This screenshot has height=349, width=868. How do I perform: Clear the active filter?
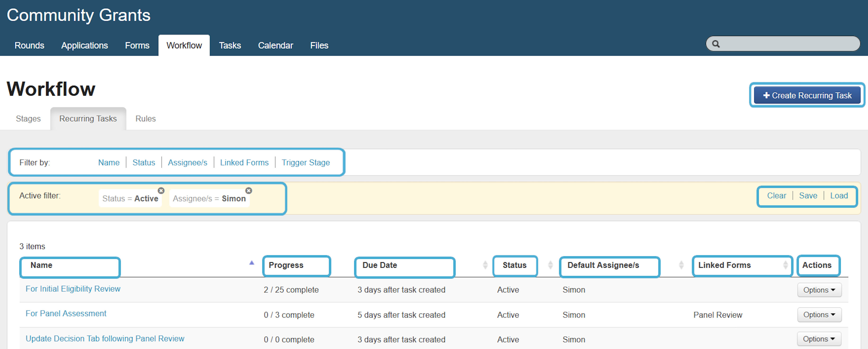(776, 196)
